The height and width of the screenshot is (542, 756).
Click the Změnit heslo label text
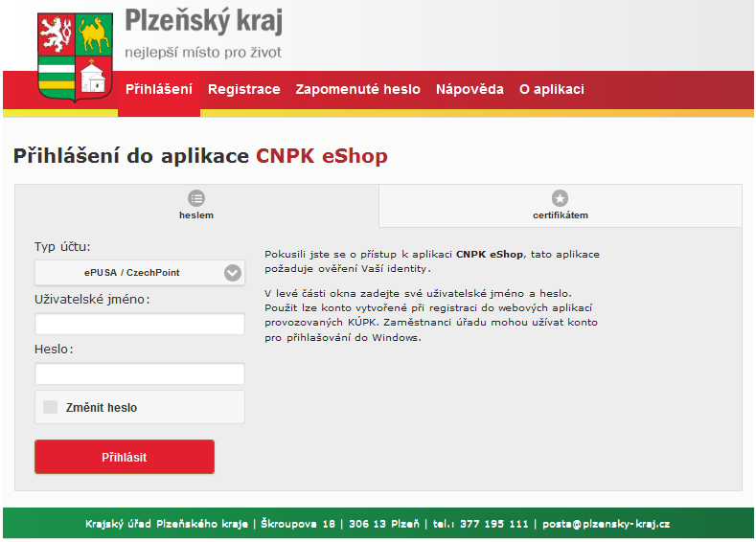click(102, 408)
